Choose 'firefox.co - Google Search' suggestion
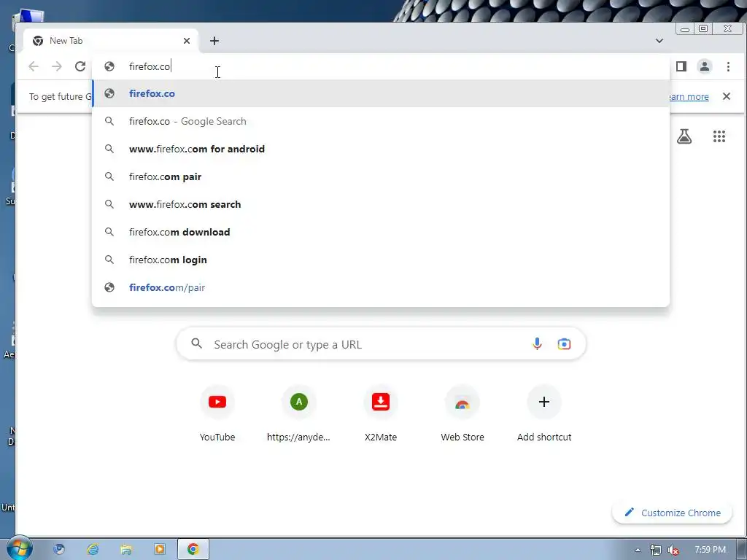 [x=381, y=121]
